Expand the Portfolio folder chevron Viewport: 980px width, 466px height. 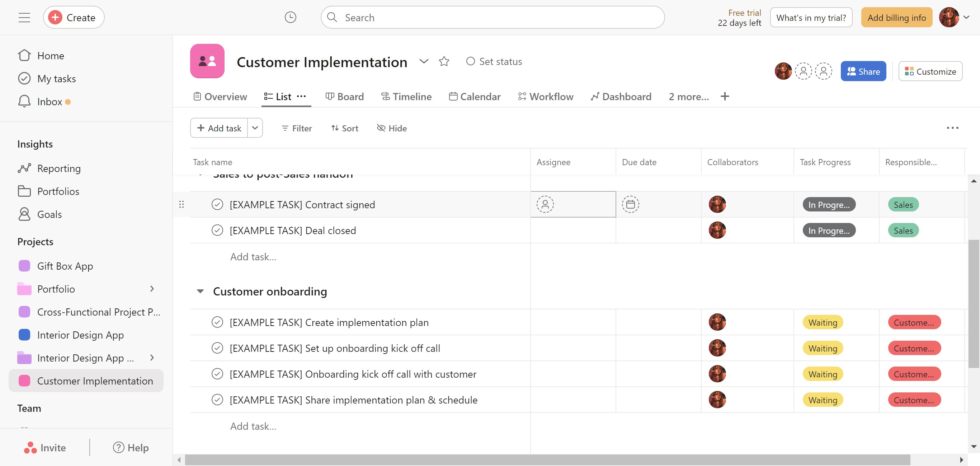click(x=152, y=289)
